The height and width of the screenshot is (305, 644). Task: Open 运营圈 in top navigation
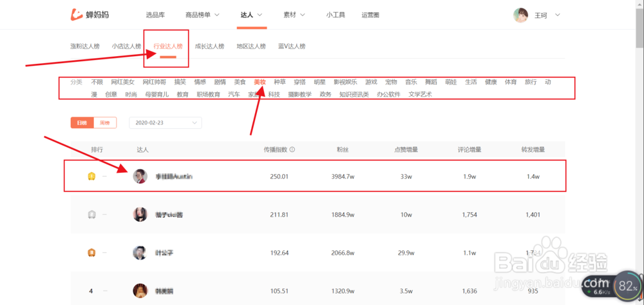click(x=370, y=15)
